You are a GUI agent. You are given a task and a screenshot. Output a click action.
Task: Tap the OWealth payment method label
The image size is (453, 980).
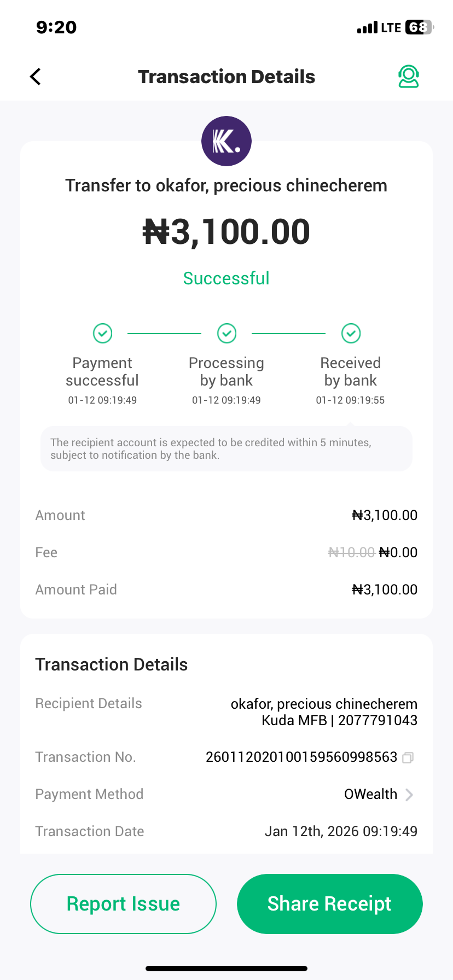pyautogui.click(x=370, y=794)
